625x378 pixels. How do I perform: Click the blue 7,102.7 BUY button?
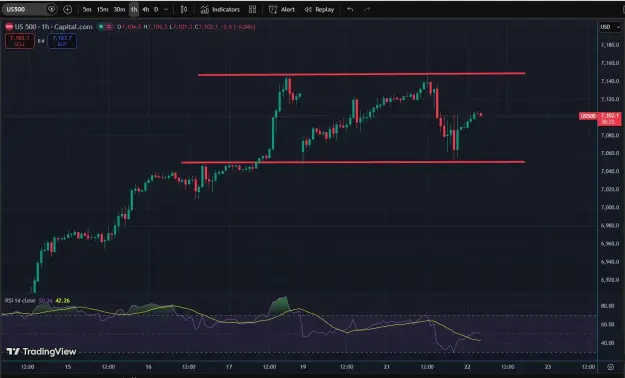coord(62,41)
